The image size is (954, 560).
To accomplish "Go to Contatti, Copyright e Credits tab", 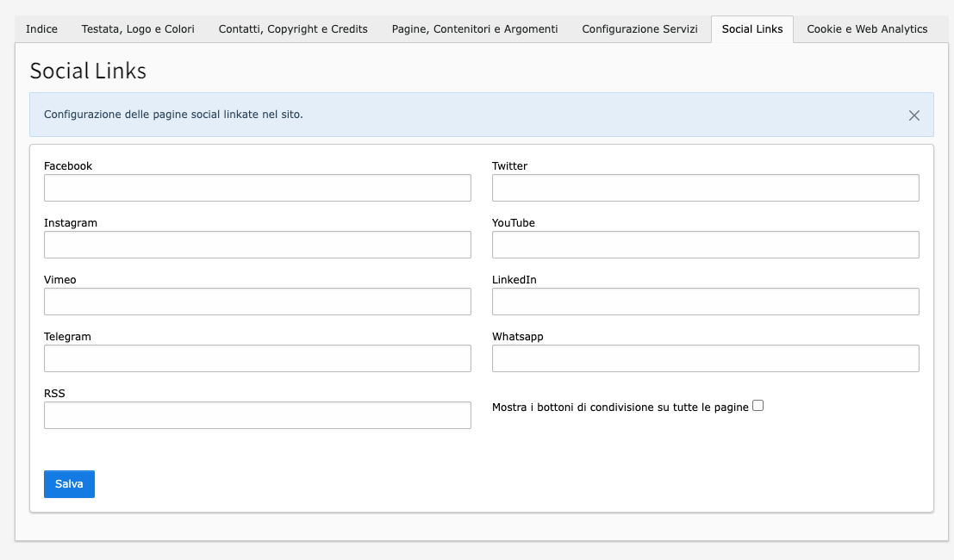I will [x=293, y=29].
